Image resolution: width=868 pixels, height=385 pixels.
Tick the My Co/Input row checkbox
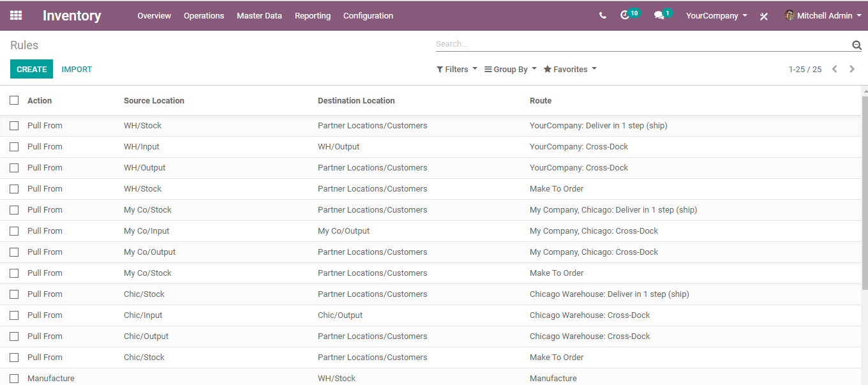click(x=14, y=231)
